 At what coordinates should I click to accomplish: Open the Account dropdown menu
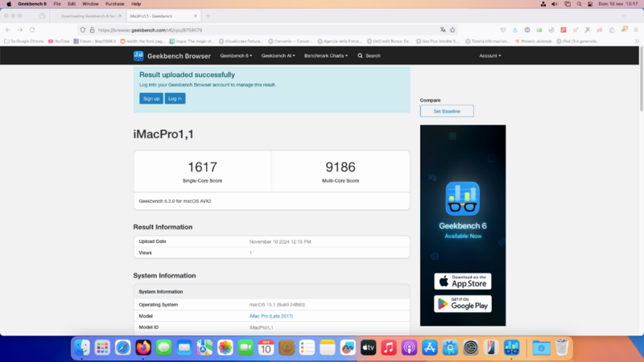pos(490,56)
